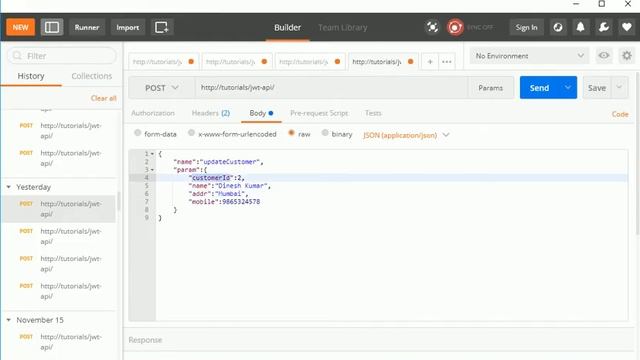Open the Runner

pyautogui.click(x=87, y=27)
